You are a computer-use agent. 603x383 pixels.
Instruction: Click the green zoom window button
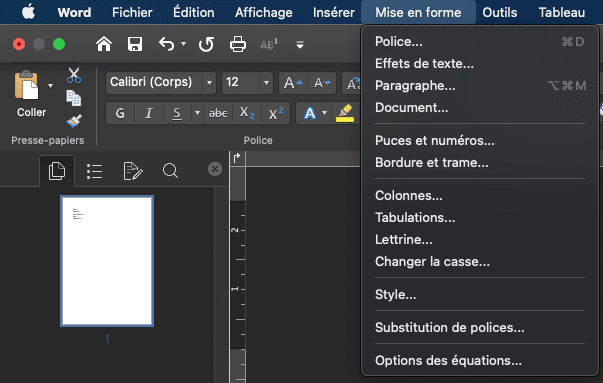59,44
